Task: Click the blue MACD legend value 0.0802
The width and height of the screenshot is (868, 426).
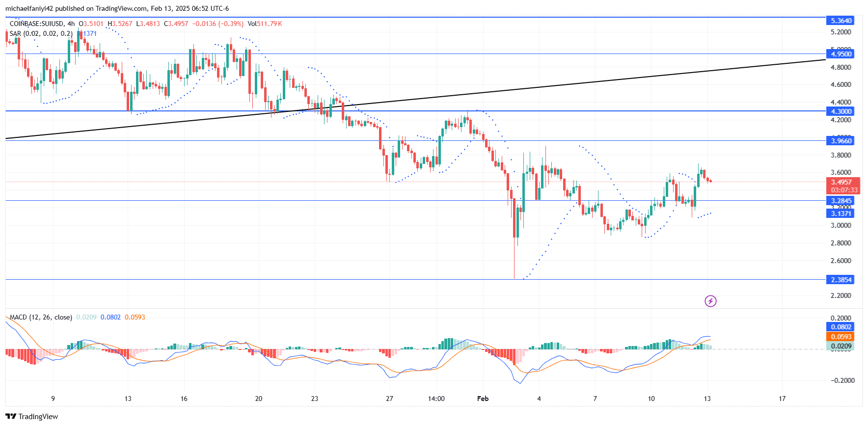Action: tap(110, 317)
